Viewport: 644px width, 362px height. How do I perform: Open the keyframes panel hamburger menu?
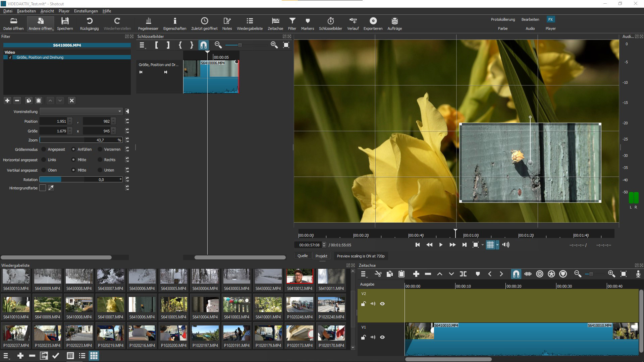coord(142,45)
